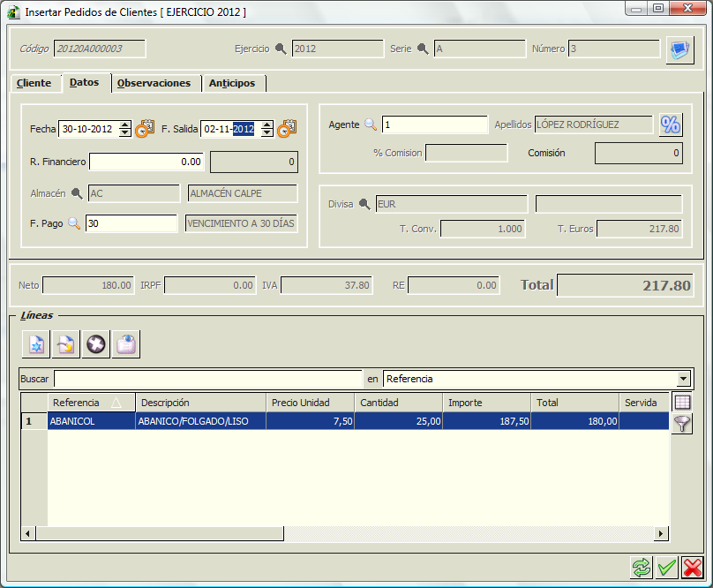This screenshot has height=588, width=713.
Task: Click the clipboard icon in the Líneas toolbar
Action: pyautogui.click(x=126, y=344)
